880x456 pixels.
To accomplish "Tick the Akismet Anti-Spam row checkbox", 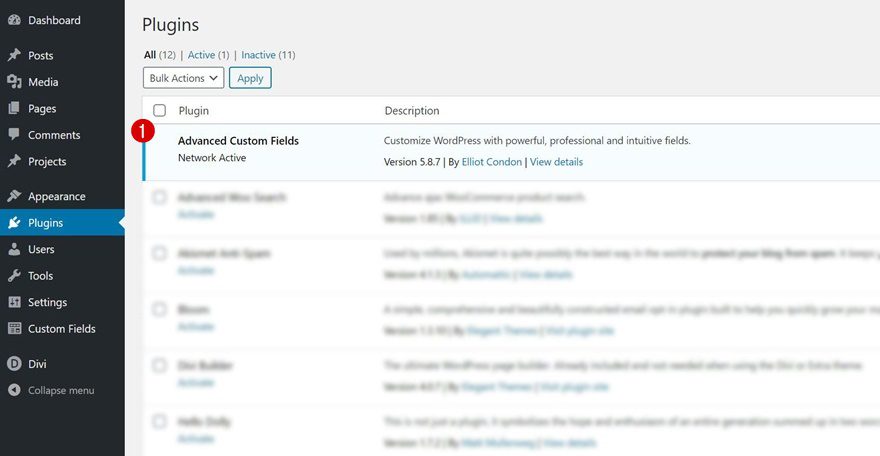I will click(159, 254).
